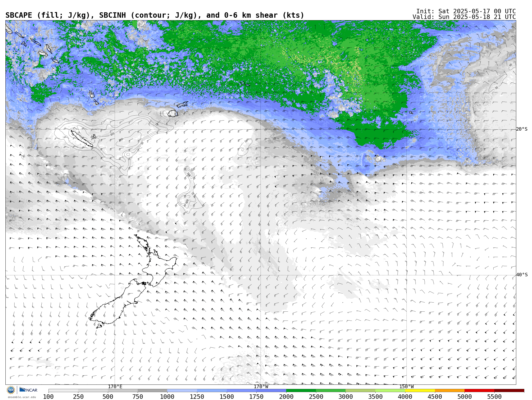This screenshot has width=532, height=400.
Task: Click the dark gray 750-1000 colorbar swatch
Action: pos(152,391)
